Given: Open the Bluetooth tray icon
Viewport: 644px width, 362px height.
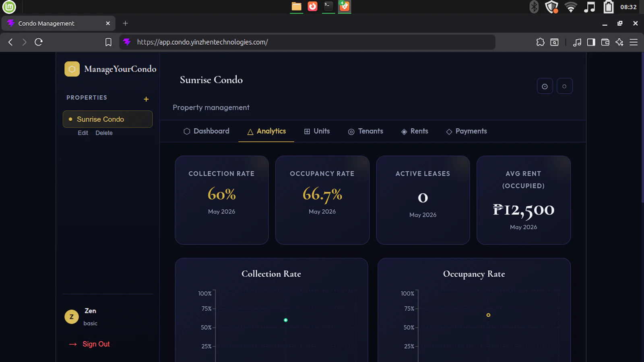Looking at the screenshot, I should point(534,7).
